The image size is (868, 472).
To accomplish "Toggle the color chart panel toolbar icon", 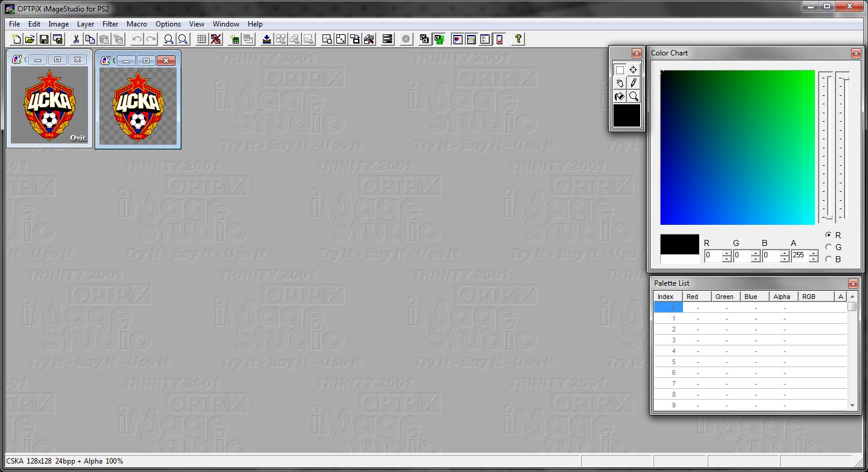I will click(458, 39).
